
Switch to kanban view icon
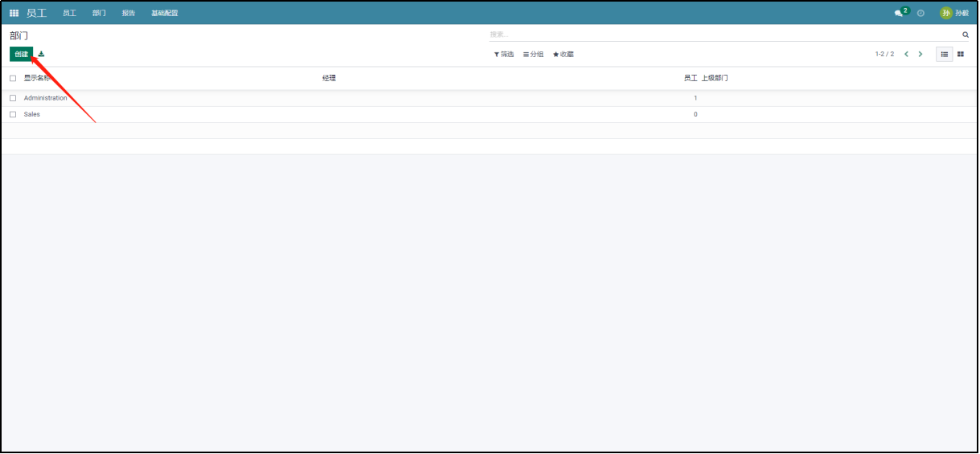960,54
